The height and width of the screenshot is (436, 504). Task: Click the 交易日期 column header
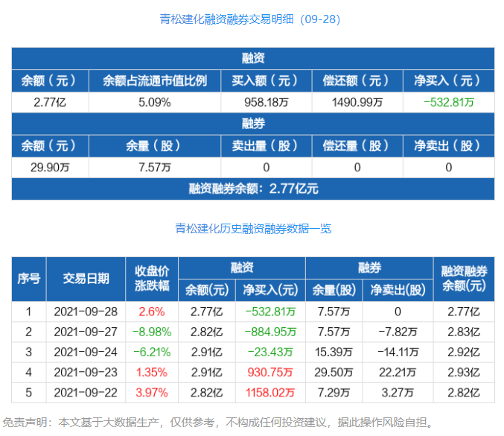[x=86, y=279]
